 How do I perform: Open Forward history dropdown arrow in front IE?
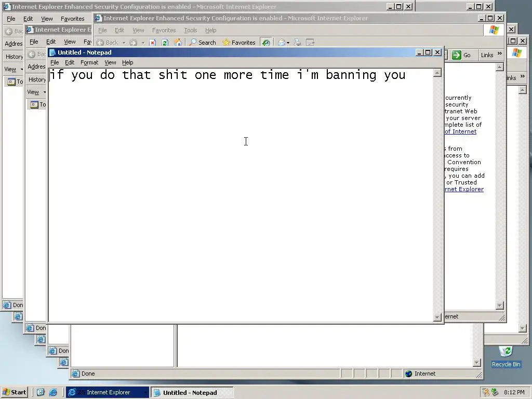(x=143, y=43)
